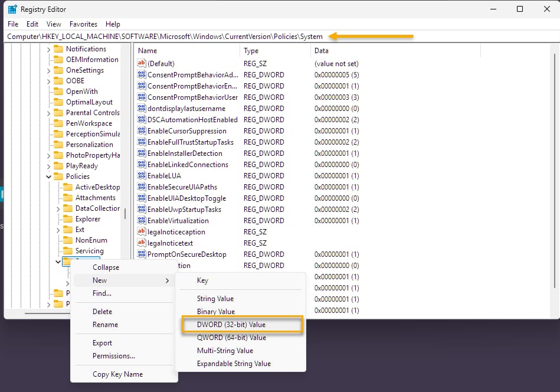Click the OEMInformation folder icon
Image resolution: width=560 pixels, height=392 pixels.
58,59
